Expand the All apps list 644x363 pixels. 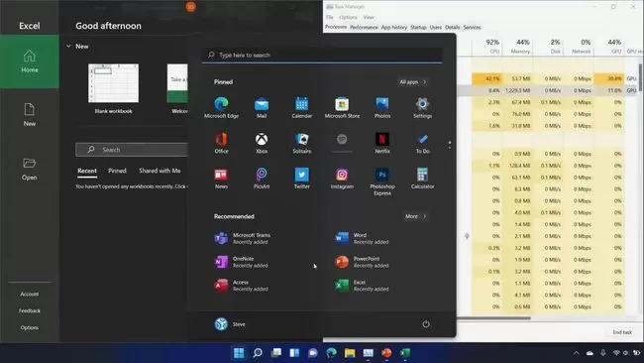(x=413, y=81)
